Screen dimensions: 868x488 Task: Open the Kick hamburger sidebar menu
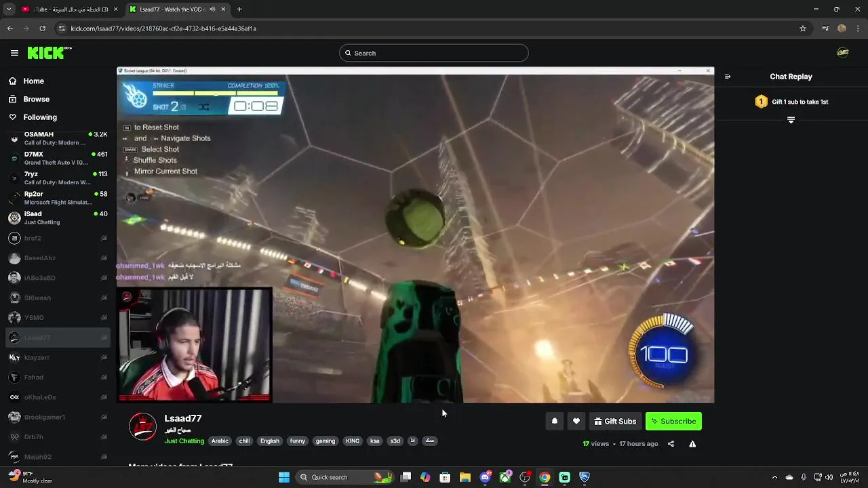(x=14, y=53)
